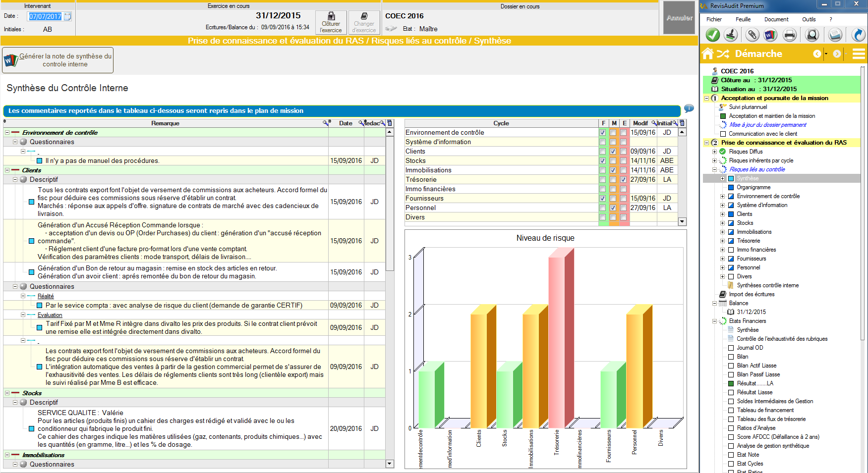The image size is (868, 473).
Task: Click the green checkmark validate icon
Action: click(712, 35)
